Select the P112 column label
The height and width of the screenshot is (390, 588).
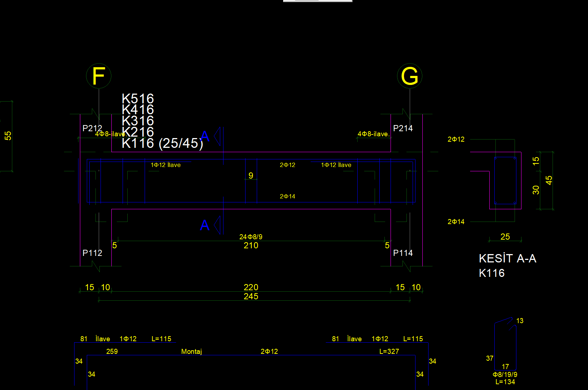point(92,253)
